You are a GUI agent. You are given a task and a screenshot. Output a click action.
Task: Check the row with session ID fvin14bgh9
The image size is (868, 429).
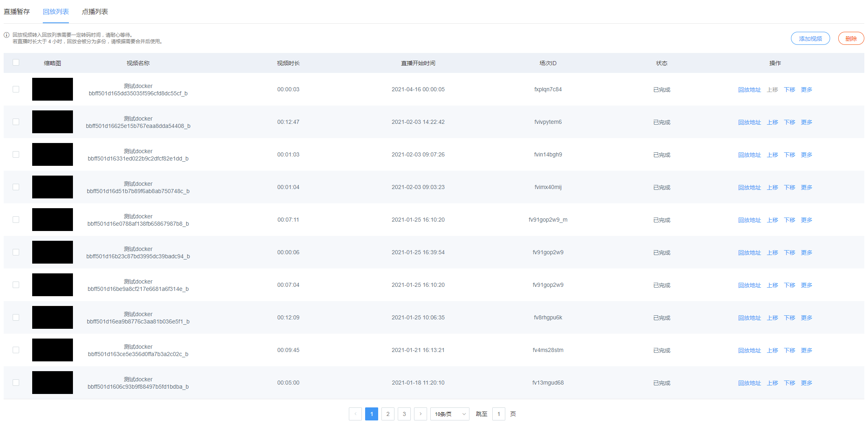click(16, 154)
